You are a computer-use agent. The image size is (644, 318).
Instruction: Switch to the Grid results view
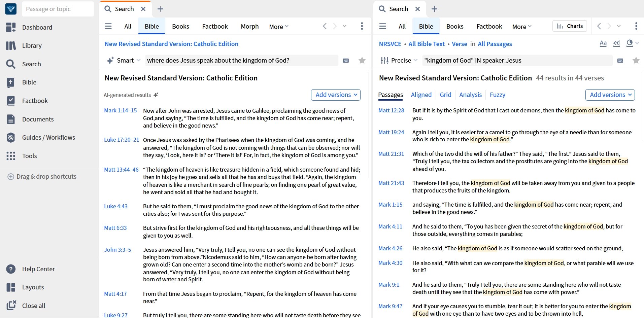(x=445, y=95)
